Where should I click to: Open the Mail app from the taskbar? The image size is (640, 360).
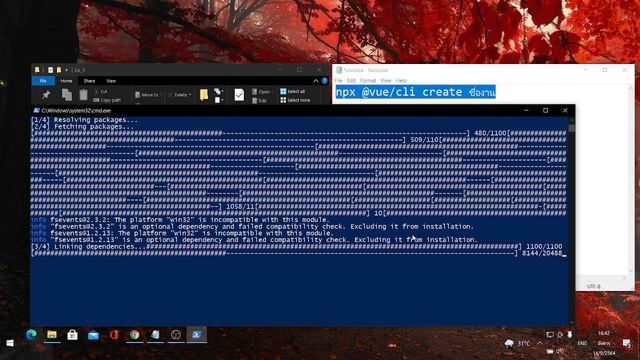93,335
